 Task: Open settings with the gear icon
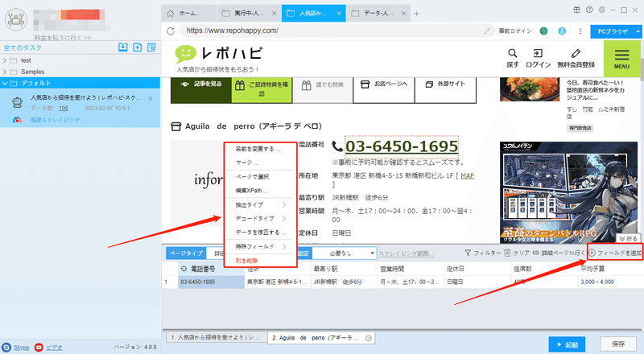[x=601, y=10]
